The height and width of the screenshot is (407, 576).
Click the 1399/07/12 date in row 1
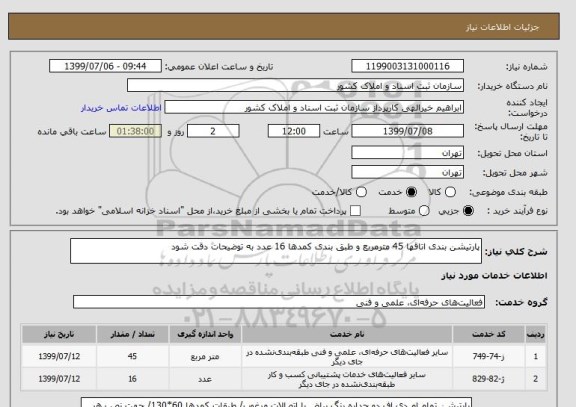[59, 356]
